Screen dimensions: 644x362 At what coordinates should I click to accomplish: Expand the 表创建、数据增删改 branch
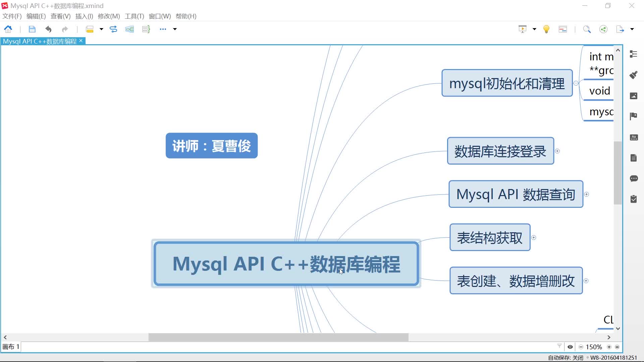tap(586, 281)
